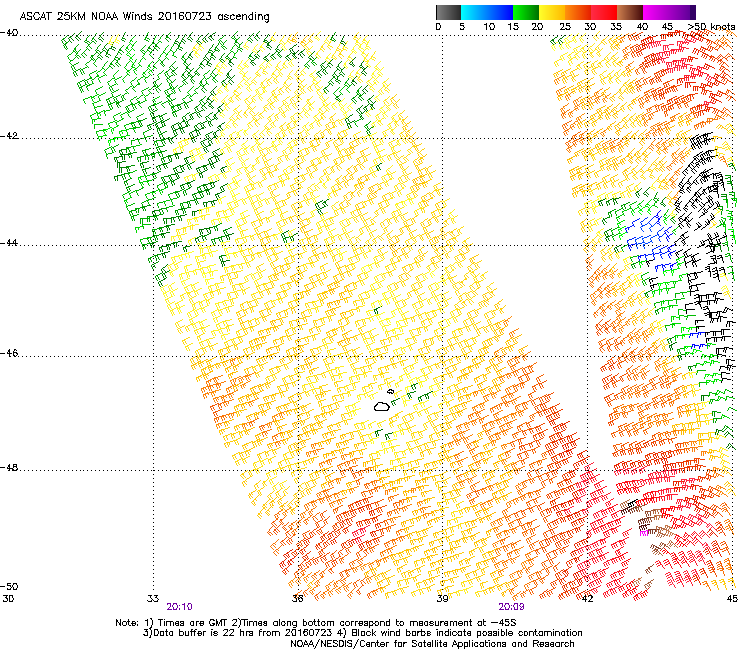The height and width of the screenshot is (650, 740).
Task: Pick the green 15-20 knots legend swatch
Action: pos(526,12)
